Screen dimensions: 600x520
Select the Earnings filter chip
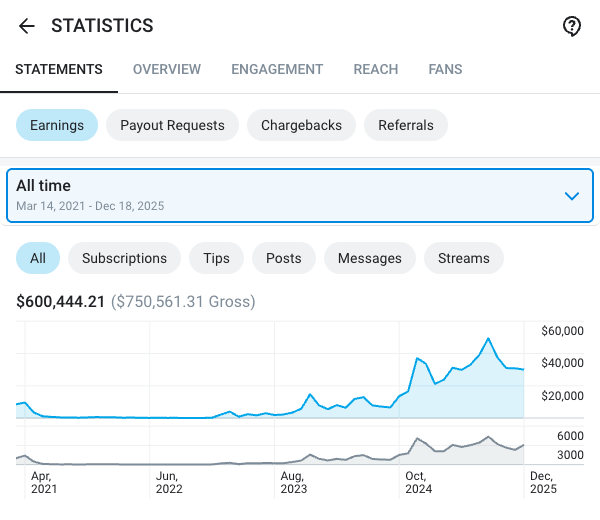[x=57, y=125]
